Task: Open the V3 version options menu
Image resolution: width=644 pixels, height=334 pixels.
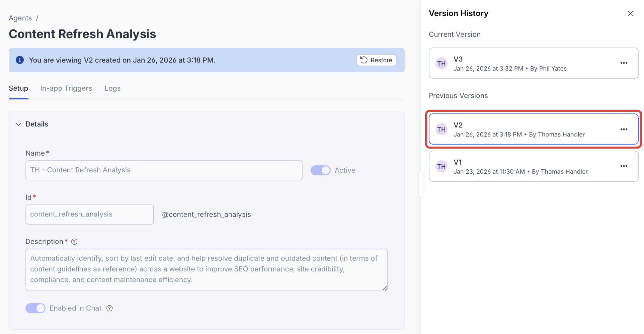Action: pos(624,63)
